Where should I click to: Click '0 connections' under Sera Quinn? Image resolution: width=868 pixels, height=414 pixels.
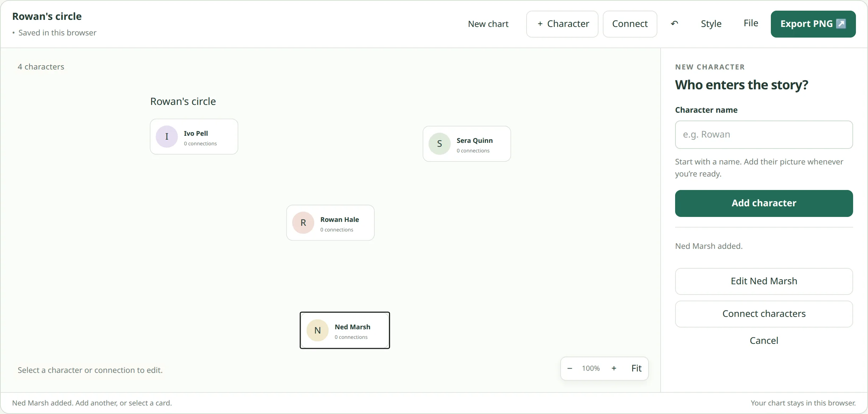click(x=473, y=151)
